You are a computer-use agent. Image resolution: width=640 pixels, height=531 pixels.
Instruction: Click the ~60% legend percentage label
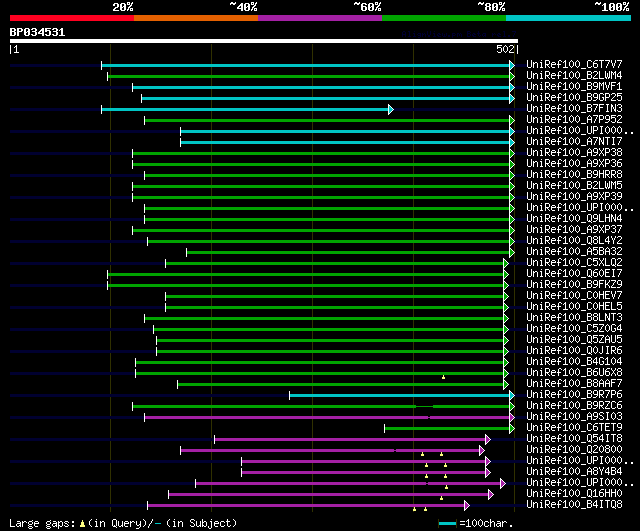coord(367,7)
